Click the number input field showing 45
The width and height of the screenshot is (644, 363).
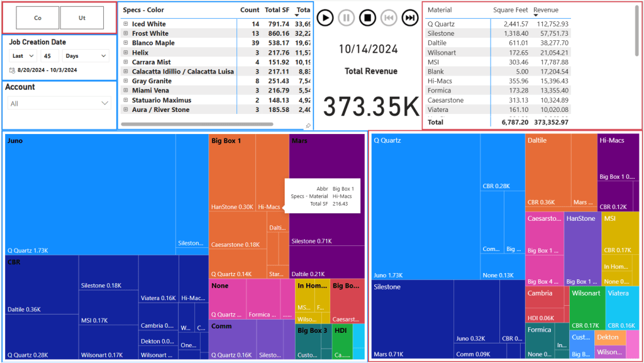[x=50, y=56]
